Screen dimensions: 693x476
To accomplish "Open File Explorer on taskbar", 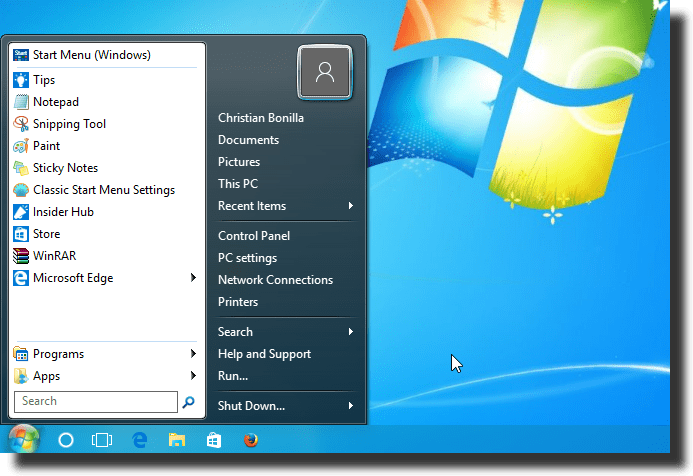I will pos(177,440).
